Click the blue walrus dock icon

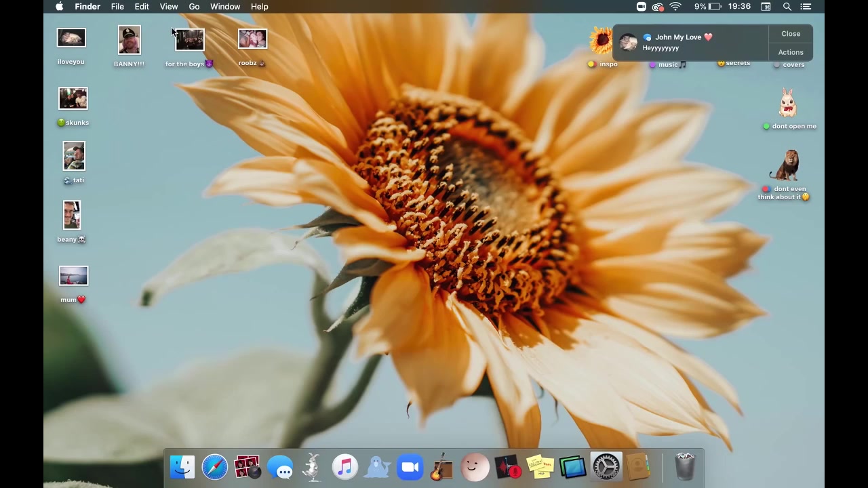[378, 467]
